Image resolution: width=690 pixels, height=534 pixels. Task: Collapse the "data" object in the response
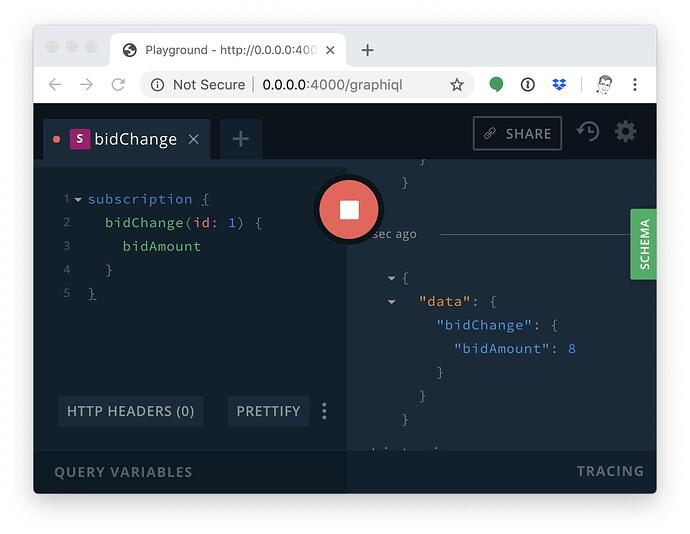pyautogui.click(x=391, y=302)
